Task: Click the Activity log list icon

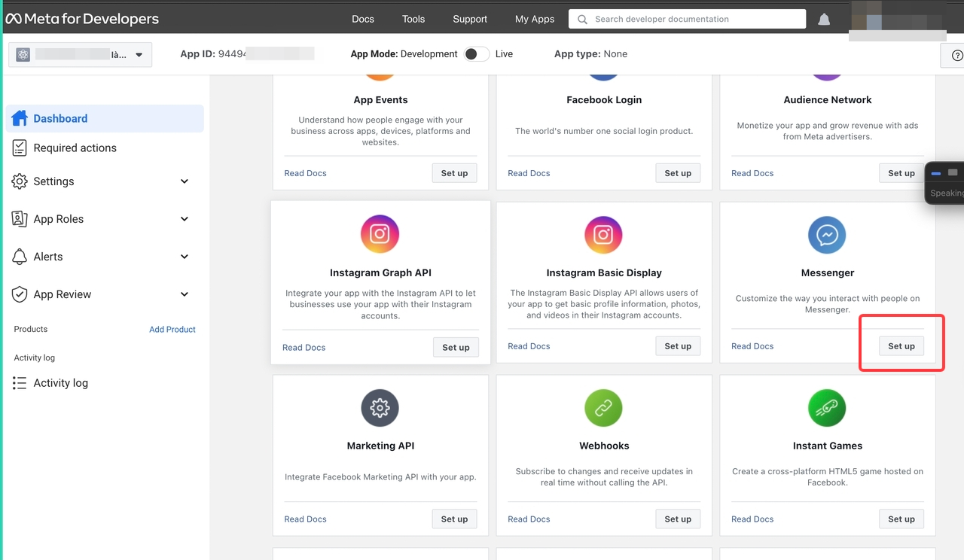Action: tap(20, 383)
